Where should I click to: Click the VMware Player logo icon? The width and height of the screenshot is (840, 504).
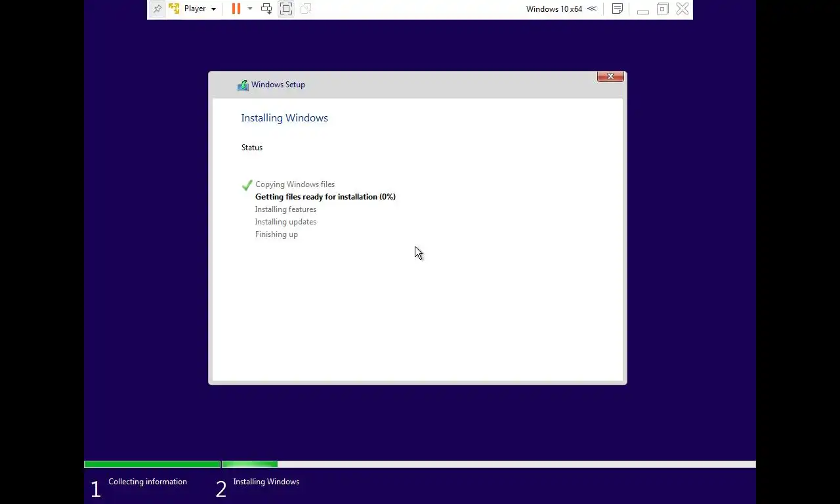[174, 9]
